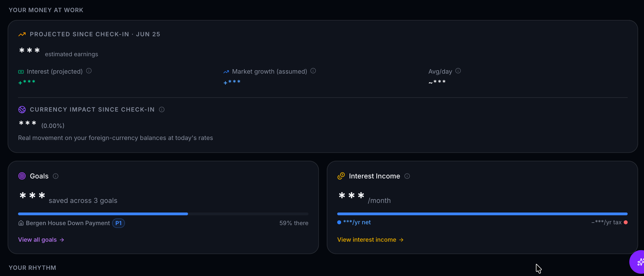
Task: Click the '/month' label under Interest Income
Action: (x=379, y=200)
